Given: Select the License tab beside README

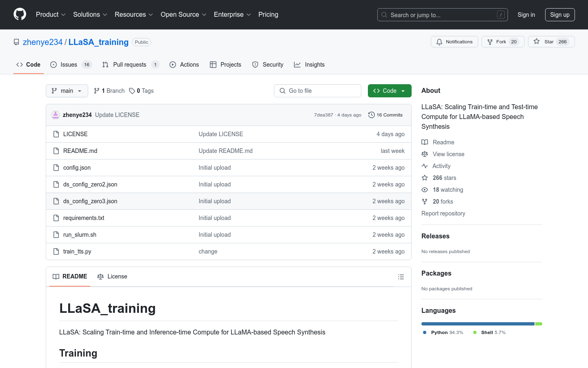Looking at the screenshot, I should tap(112, 276).
